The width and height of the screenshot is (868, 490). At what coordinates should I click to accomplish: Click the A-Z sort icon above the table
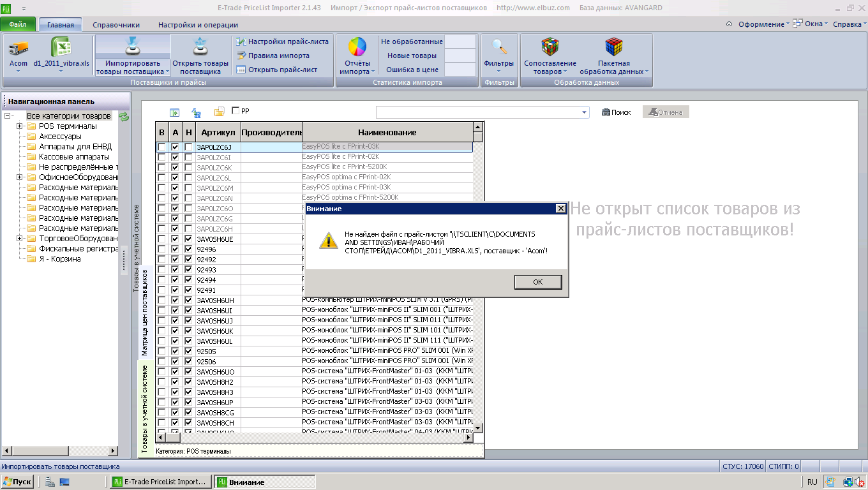[196, 112]
